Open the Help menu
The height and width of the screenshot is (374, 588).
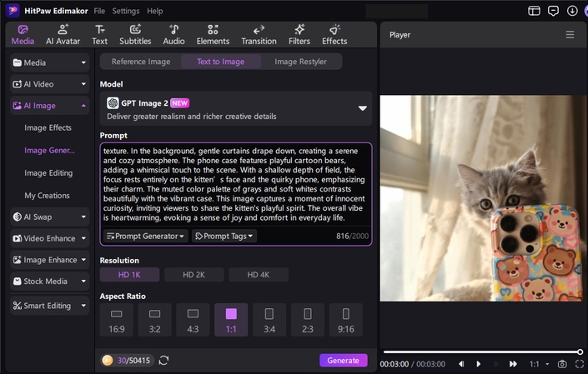click(x=155, y=11)
